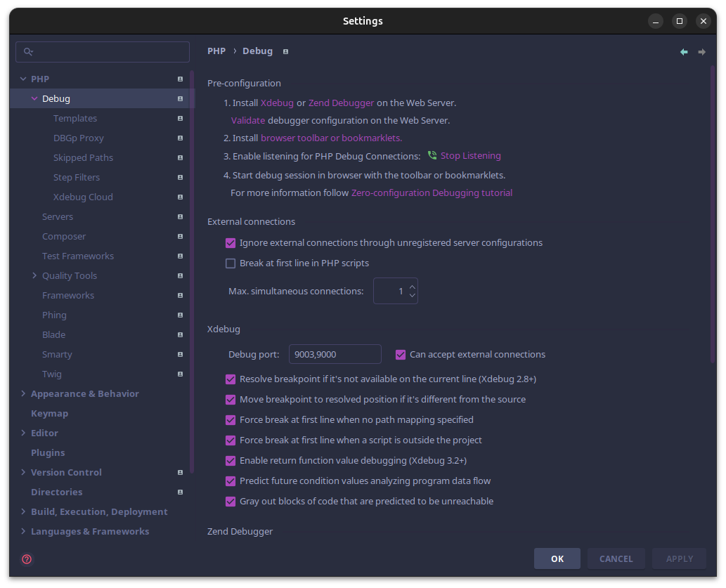Image resolution: width=726 pixels, height=588 pixels.
Task: Click the project icon in Frameworks row
Action: click(x=180, y=295)
